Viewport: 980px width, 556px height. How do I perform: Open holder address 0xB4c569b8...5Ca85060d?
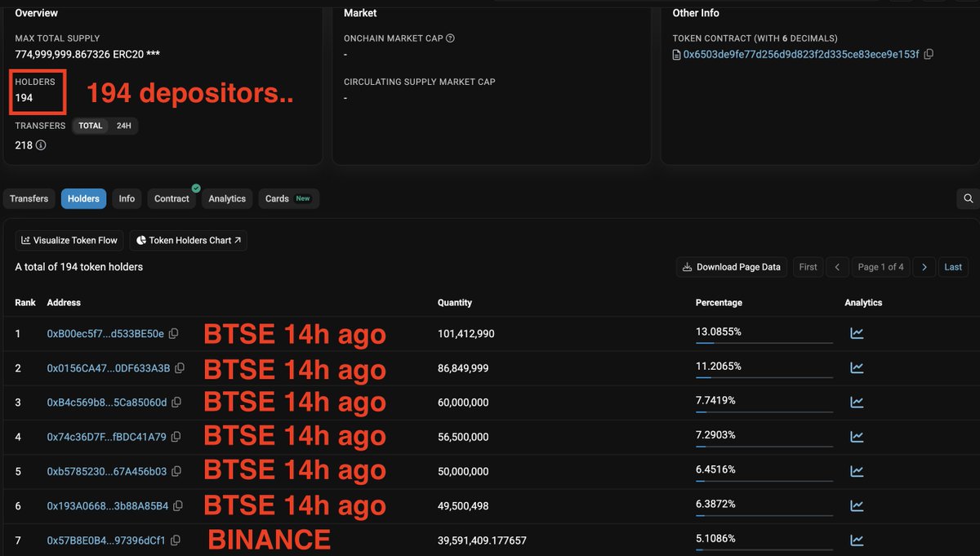(107, 403)
